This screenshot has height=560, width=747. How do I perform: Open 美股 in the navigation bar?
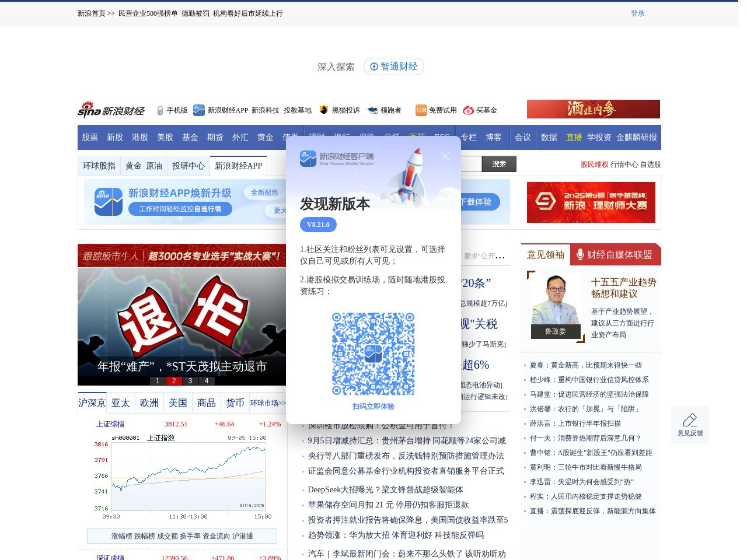click(x=165, y=137)
